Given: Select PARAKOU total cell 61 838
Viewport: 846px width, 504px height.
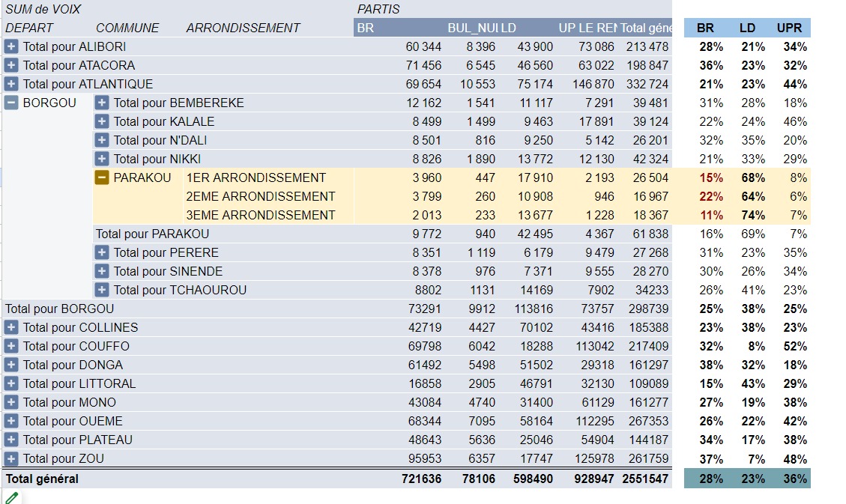Looking at the screenshot, I should (650, 234).
